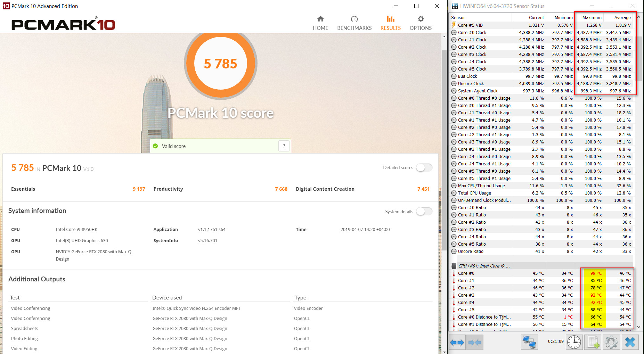644x354 pixels.
Task: Click the HWiNFO log file add icon
Action: tap(593, 342)
